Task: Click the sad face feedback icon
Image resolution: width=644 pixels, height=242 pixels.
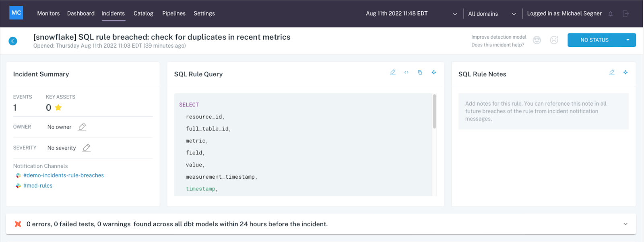Action: (554, 40)
